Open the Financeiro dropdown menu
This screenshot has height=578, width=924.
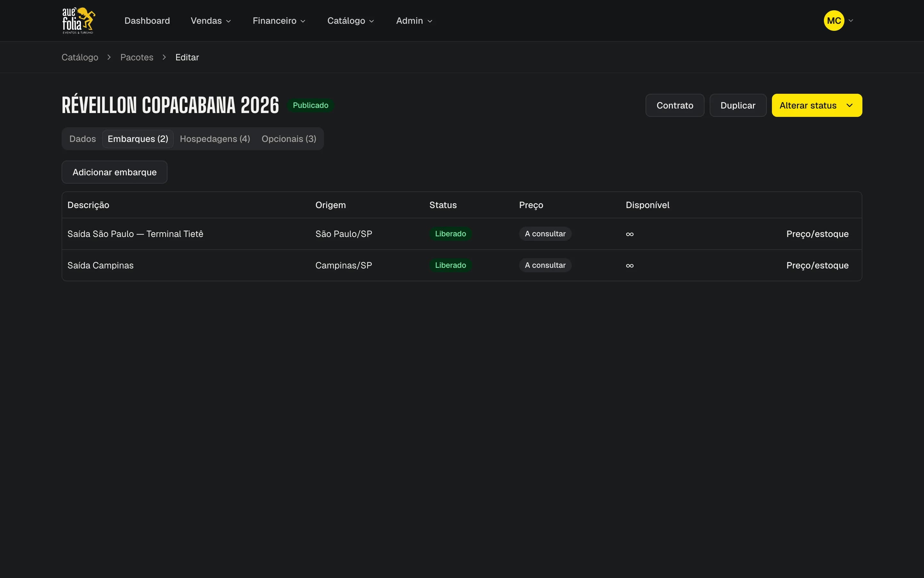click(x=279, y=21)
